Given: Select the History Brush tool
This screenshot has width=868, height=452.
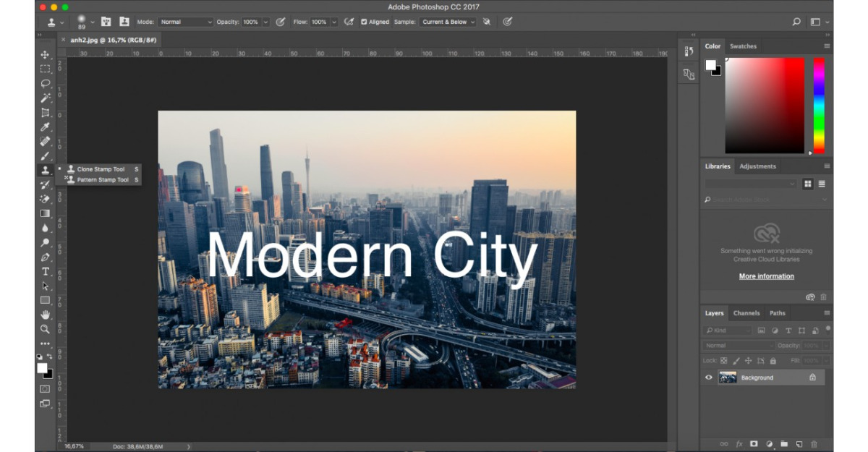Looking at the screenshot, I should [x=45, y=185].
